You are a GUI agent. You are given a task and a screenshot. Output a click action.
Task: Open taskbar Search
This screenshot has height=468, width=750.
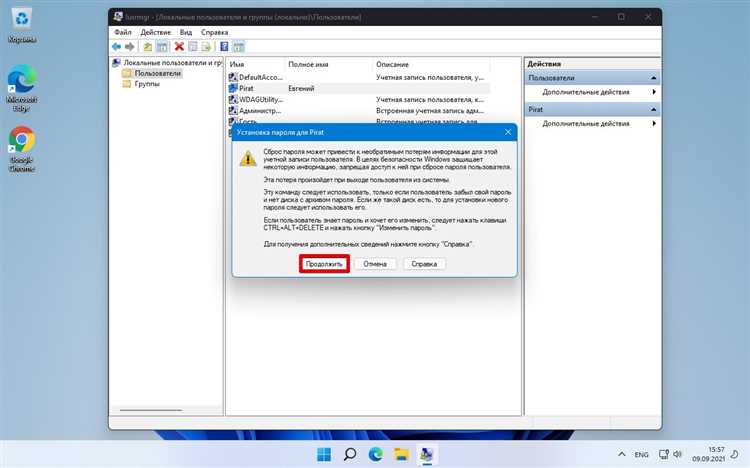(x=350, y=454)
